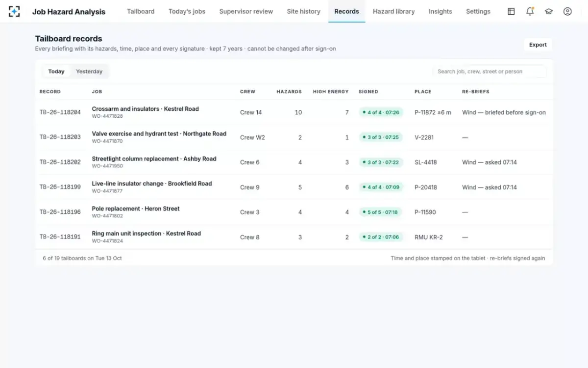
Task: Click place P-11872 ±6 m
Action: (433, 112)
